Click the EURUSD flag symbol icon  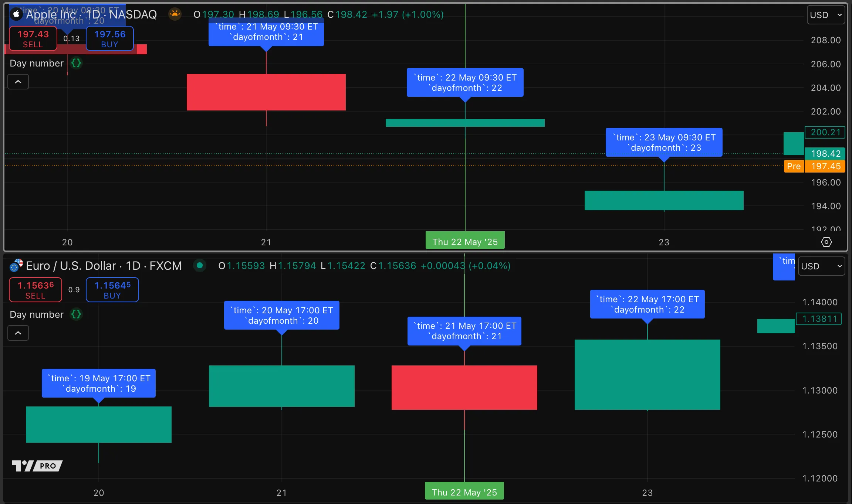point(16,266)
